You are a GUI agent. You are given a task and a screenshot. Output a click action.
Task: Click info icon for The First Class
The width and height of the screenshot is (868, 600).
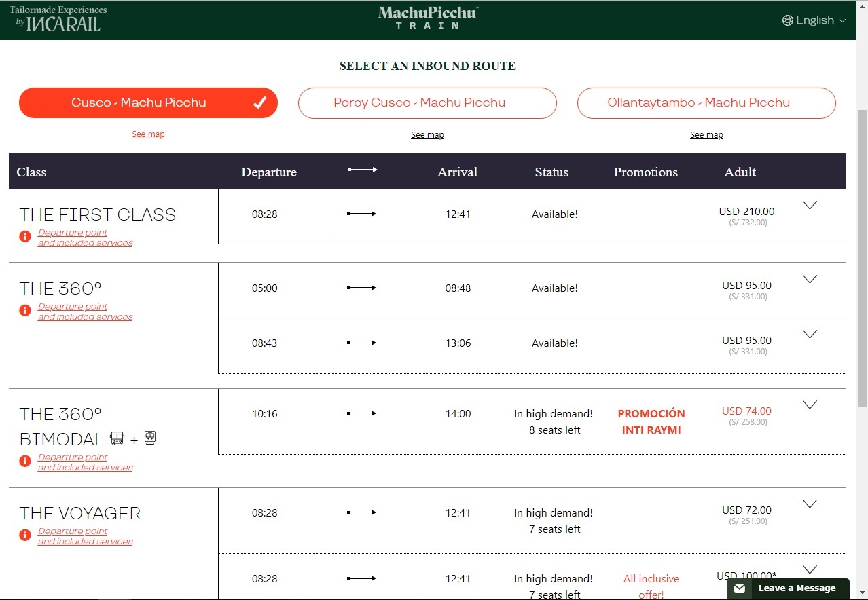[25, 236]
